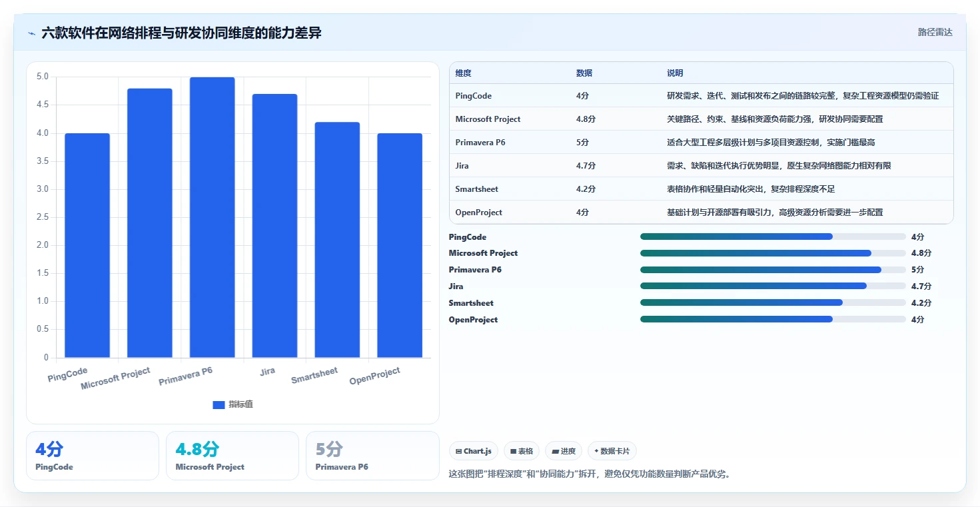This screenshot has height=507, width=980.
Task: Select the Smartsheet name cell in the table
Action: [477, 189]
